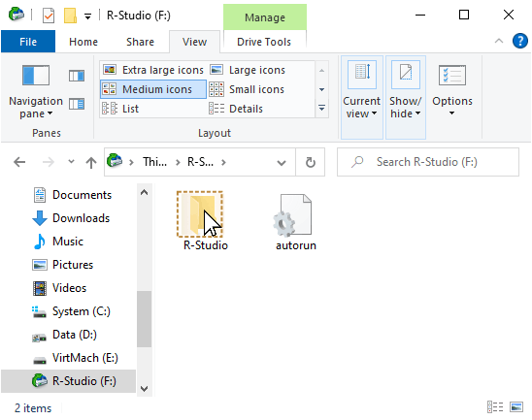Click the Search R-Studio (F:) box
Screen dimensions: 532x420
click(x=428, y=162)
